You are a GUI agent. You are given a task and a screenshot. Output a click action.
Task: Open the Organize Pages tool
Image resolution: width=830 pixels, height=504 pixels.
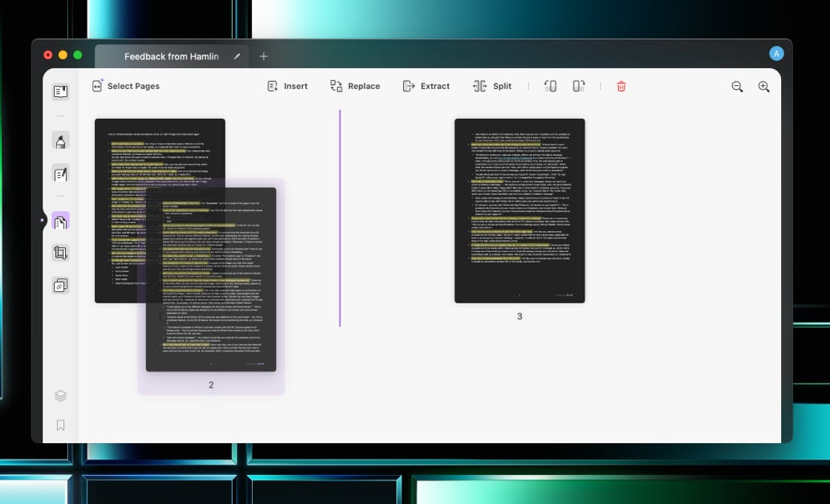click(60, 221)
